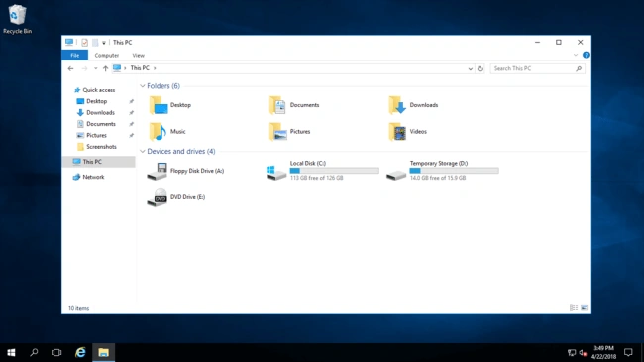644x362 pixels.
Task: Click the volume icon in system tray
Action: tap(583, 353)
